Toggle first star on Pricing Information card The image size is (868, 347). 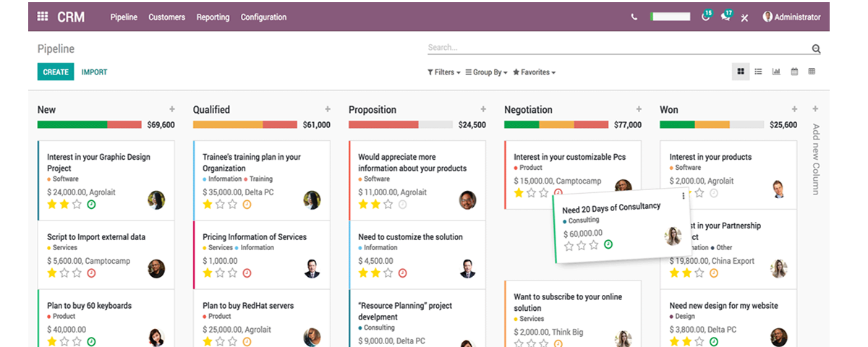(208, 273)
